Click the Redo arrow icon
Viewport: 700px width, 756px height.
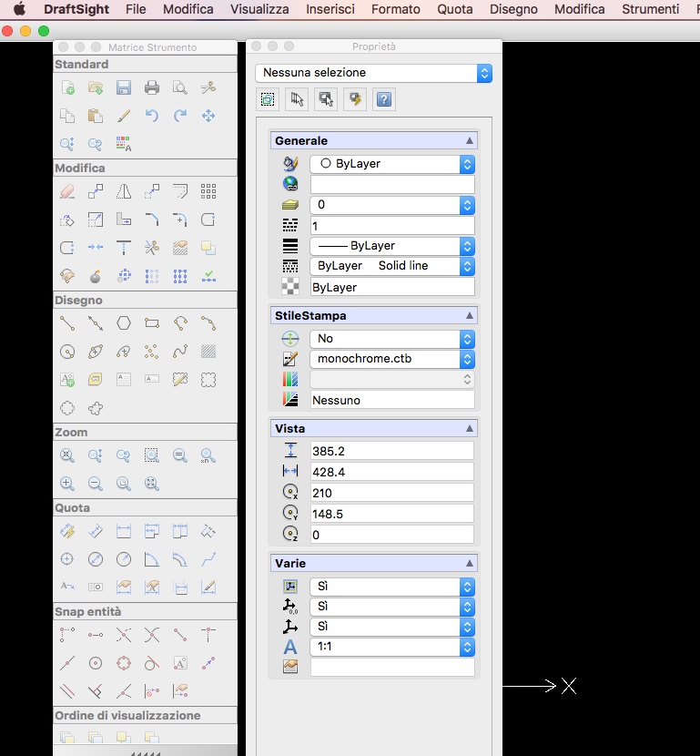180,116
